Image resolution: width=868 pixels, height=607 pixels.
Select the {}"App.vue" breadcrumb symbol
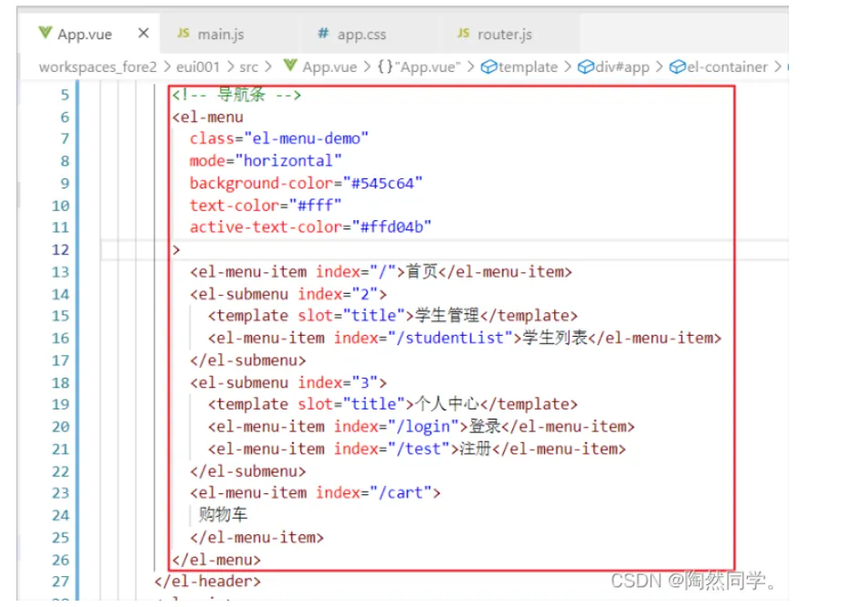pyautogui.click(x=419, y=67)
